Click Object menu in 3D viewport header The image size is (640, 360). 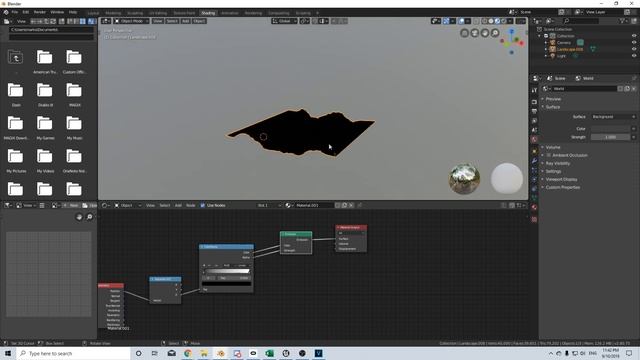pyautogui.click(x=199, y=21)
